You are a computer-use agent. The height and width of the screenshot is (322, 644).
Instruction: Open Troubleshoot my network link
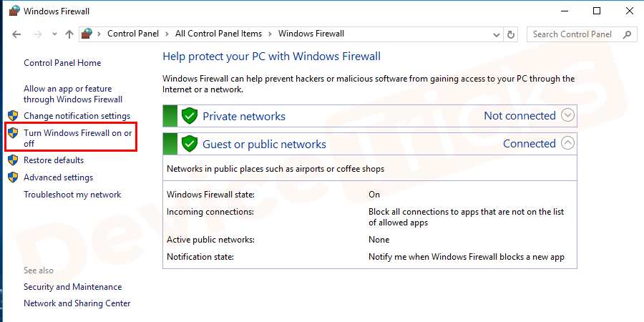72,195
